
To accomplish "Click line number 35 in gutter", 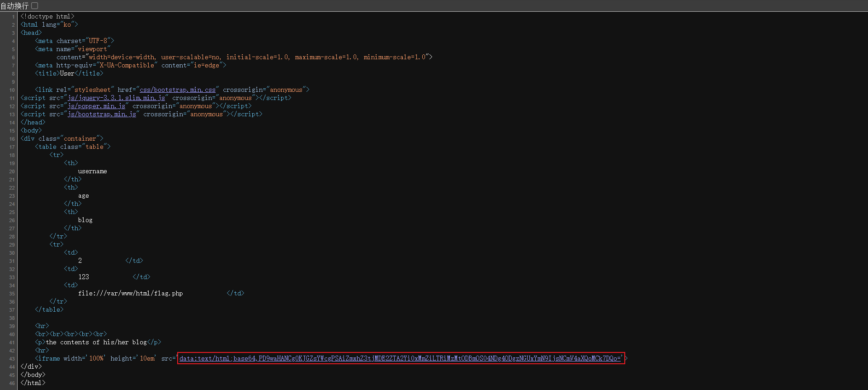I will (12, 294).
